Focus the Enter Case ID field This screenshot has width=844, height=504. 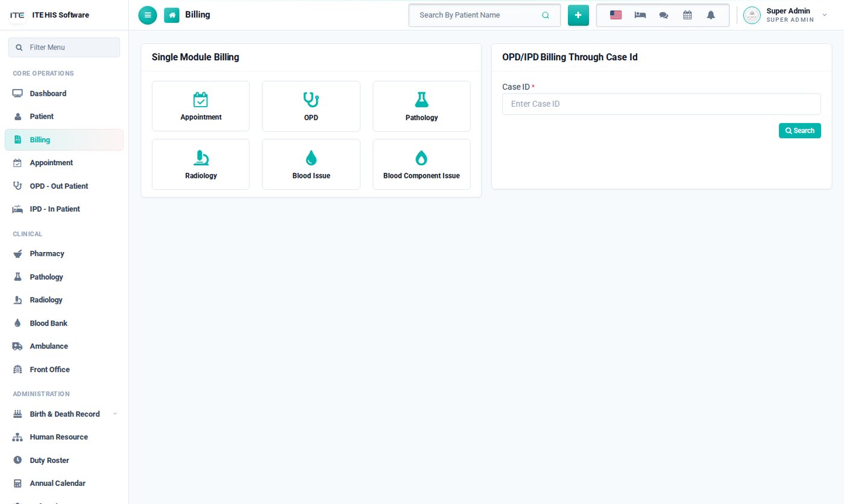click(661, 104)
